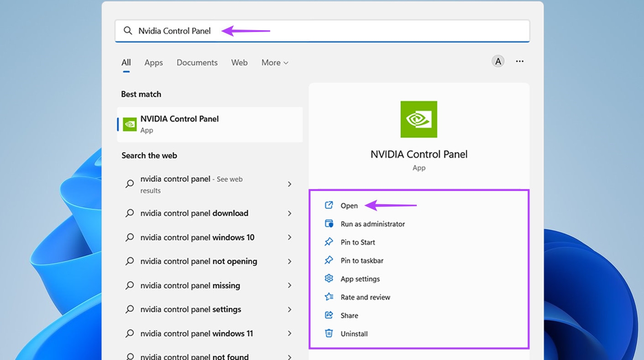Screen dimensions: 644x360
Task: Expand the "nvidia control panel windows 10" chevron
Action: coord(289,238)
